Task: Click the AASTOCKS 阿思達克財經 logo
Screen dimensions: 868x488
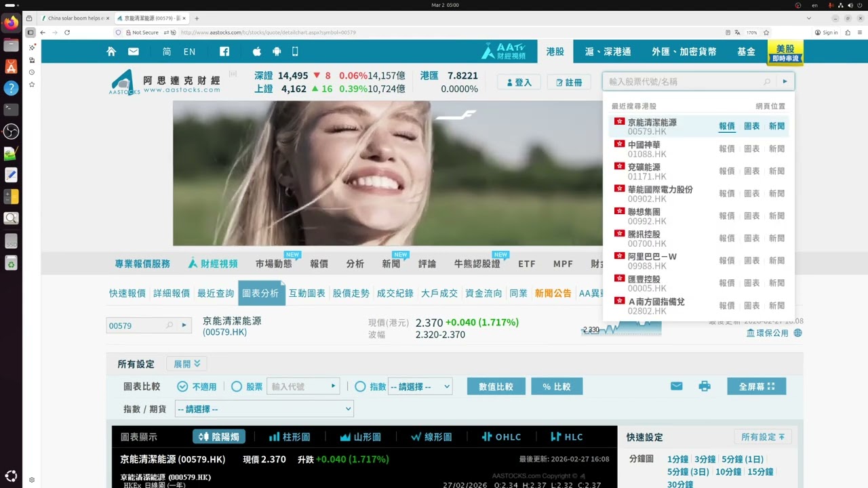Action: pyautogui.click(x=165, y=82)
